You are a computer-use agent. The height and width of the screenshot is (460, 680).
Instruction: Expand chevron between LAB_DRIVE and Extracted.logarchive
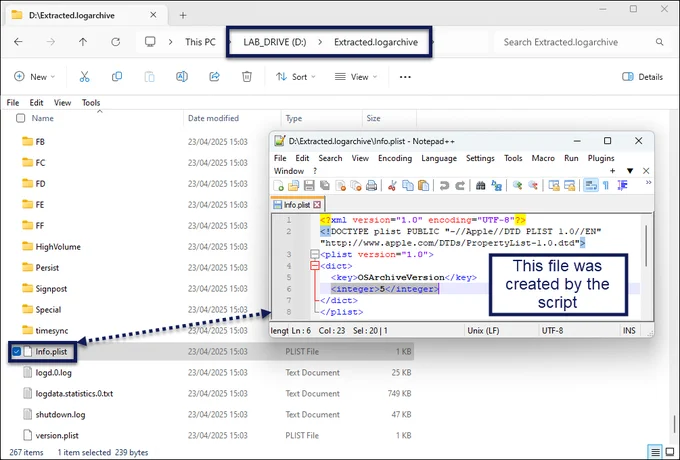[x=320, y=42]
